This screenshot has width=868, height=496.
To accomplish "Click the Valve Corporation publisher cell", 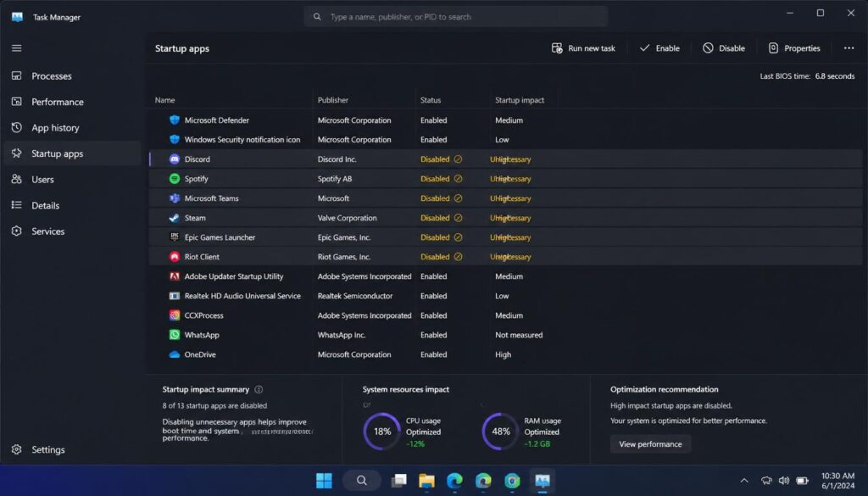I will click(x=347, y=218).
